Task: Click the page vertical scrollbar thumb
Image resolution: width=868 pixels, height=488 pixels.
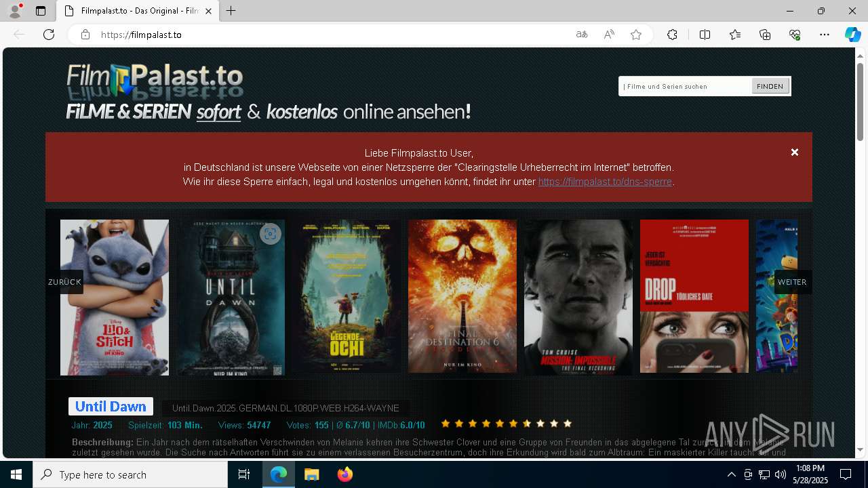Action: point(861,102)
